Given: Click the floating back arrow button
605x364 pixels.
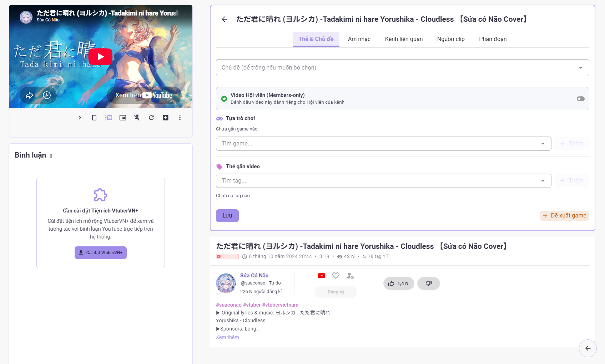Looking at the screenshot, I should [588, 348].
